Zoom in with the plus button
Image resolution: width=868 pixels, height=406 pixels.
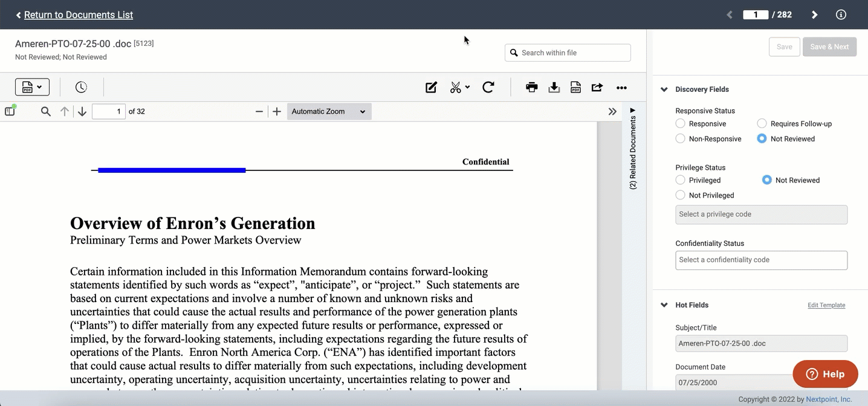(x=277, y=111)
